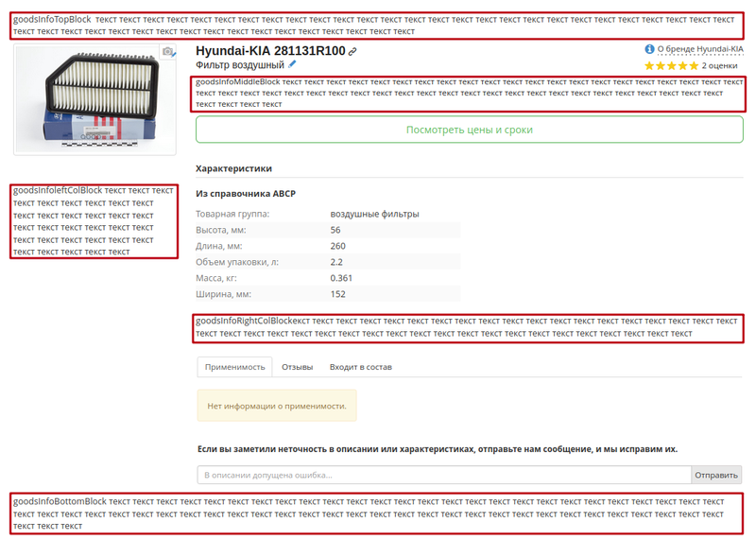Open the Входит в состав tab
Screen dimensions: 756x540
point(360,367)
